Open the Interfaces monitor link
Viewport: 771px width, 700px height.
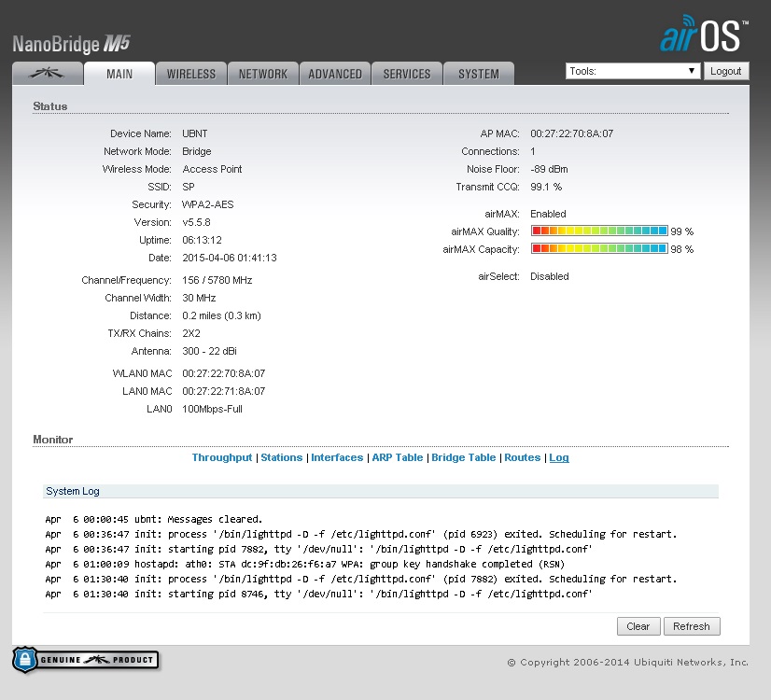(337, 457)
